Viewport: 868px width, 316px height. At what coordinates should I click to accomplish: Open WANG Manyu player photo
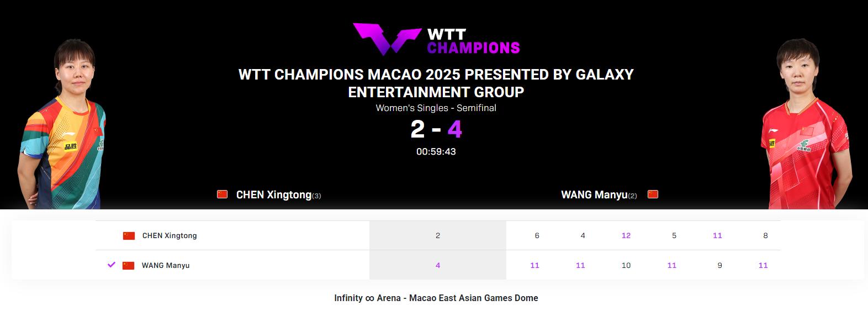click(806, 124)
